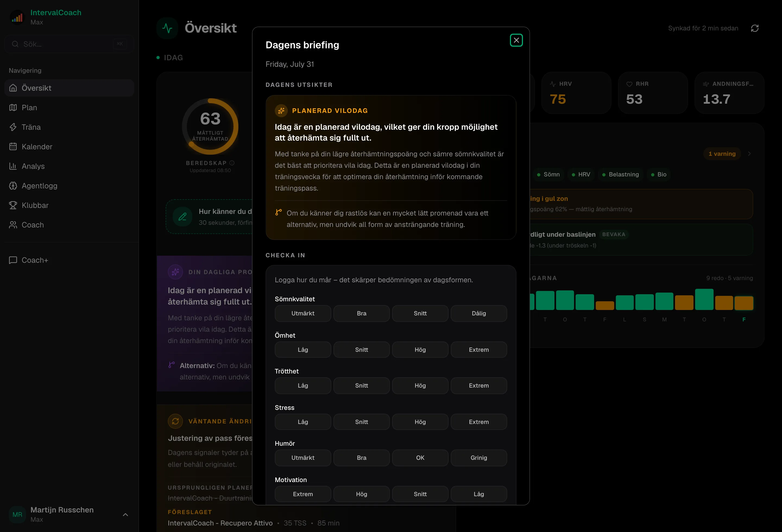Click the Coach people icon
This screenshot has height=532, width=782.
[13, 224]
